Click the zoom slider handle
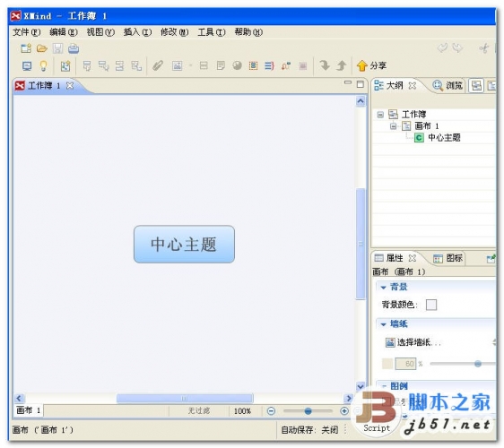Screen dimensions: 504x448 pos(308,411)
